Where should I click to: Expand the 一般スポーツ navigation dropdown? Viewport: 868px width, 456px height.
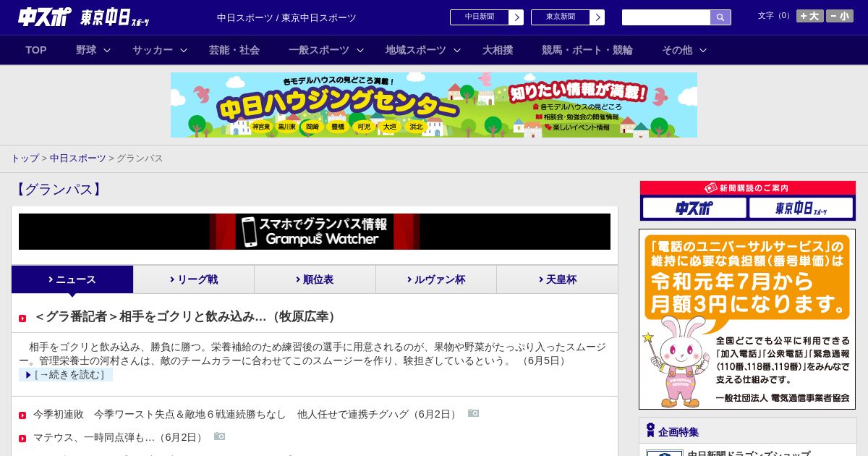pyautogui.click(x=325, y=50)
